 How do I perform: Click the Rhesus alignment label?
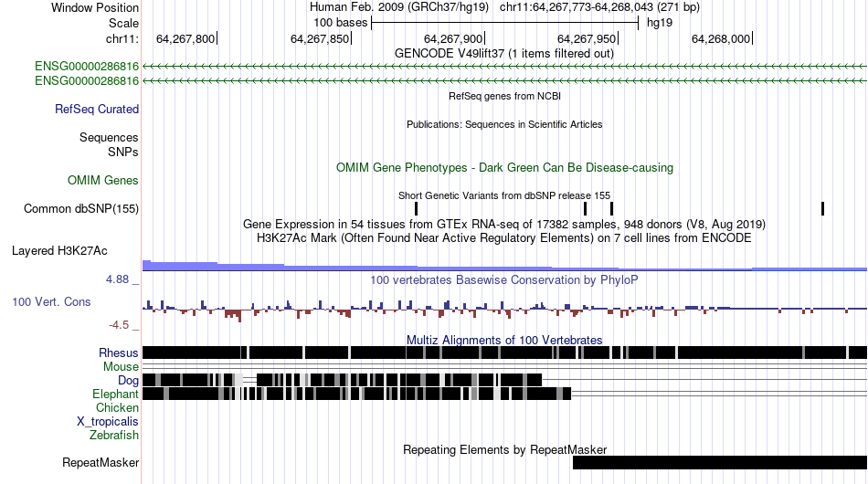(x=119, y=352)
